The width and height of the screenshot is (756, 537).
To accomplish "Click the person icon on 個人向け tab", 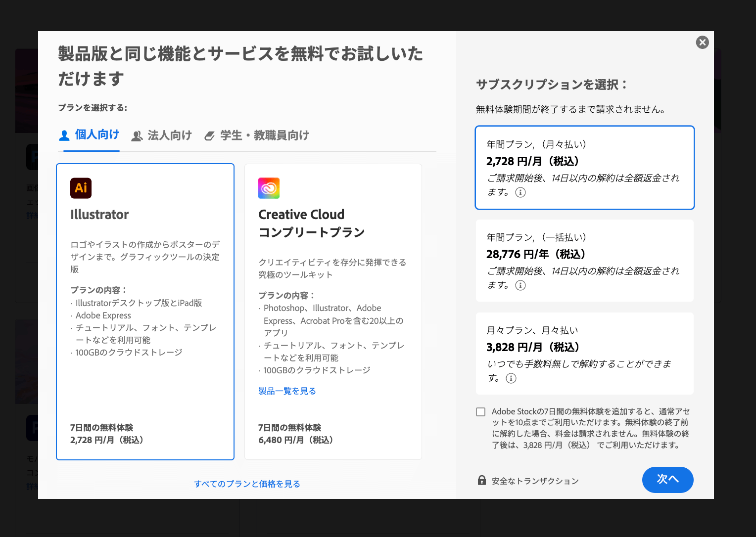I will (64, 135).
